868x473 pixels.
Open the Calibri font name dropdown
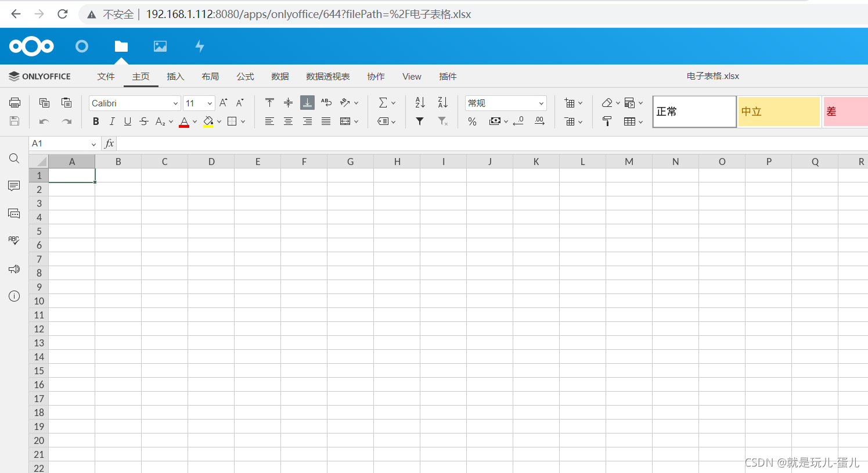pyautogui.click(x=175, y=103)
